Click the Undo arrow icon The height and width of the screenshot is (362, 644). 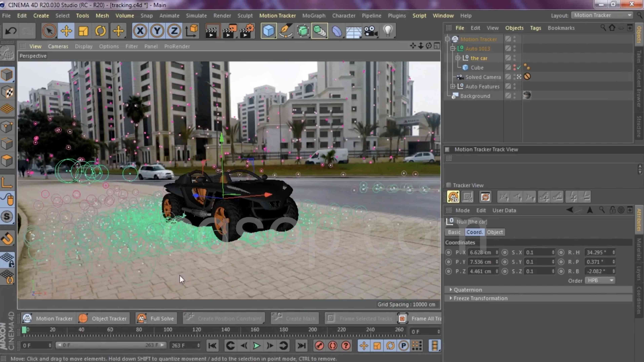coord(11,31)
